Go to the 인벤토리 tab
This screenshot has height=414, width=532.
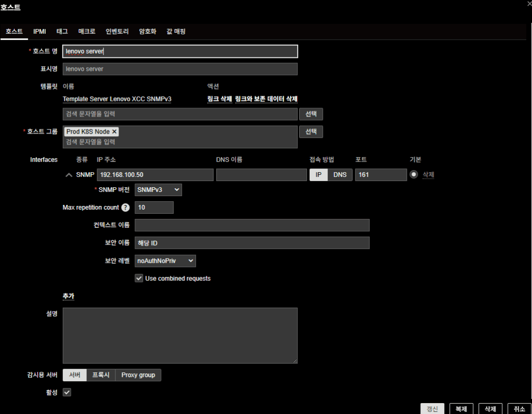(x=117, y=32)
